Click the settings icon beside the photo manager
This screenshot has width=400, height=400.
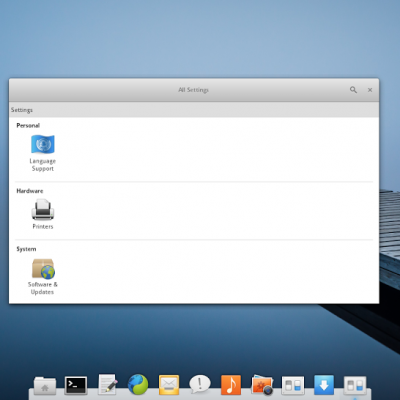(x=293, y=385)
